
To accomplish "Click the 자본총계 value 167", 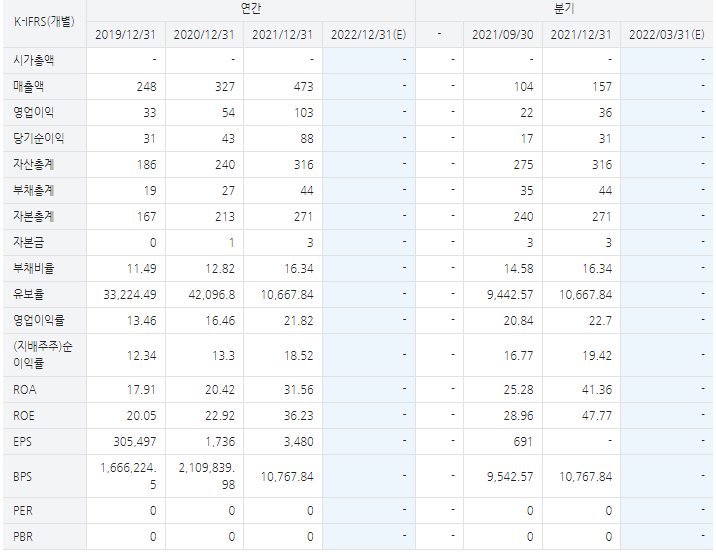I will [x=147, y=217].
